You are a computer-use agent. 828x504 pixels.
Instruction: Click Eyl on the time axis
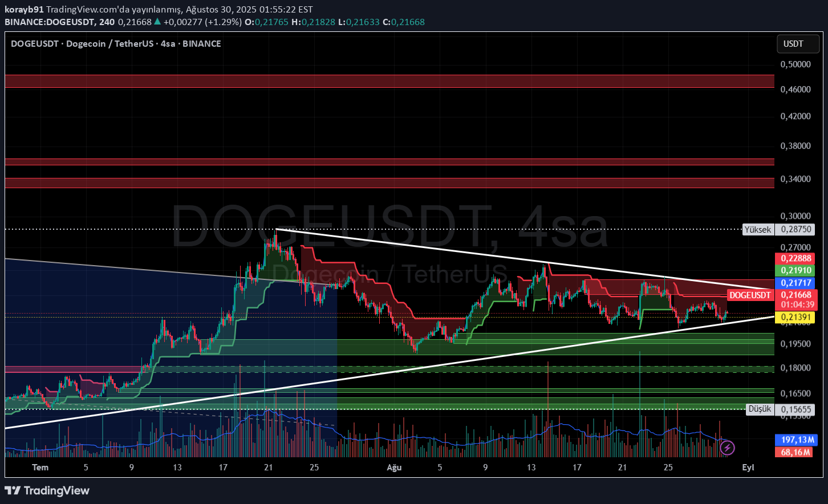coord(748,467)
